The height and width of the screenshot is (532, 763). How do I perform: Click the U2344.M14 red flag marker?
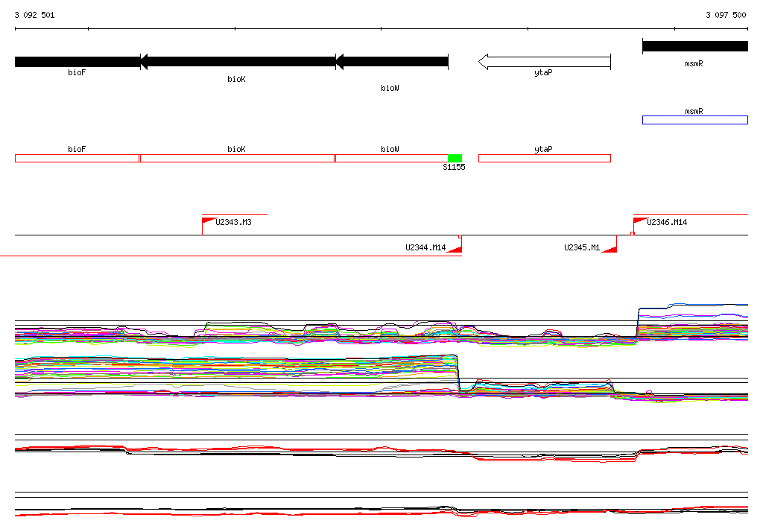(455, 249)
